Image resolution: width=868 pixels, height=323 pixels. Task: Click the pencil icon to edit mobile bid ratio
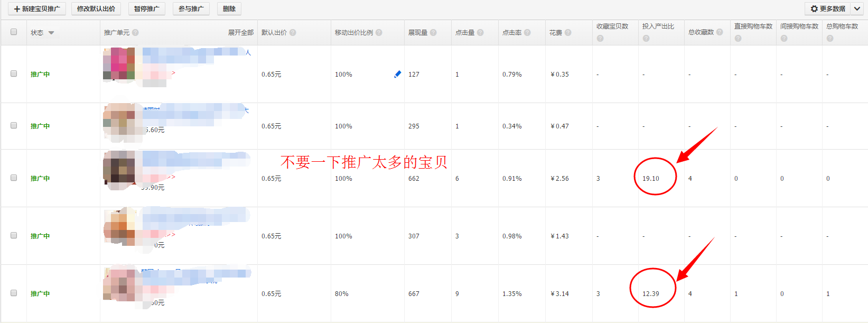tap(397, 74)
